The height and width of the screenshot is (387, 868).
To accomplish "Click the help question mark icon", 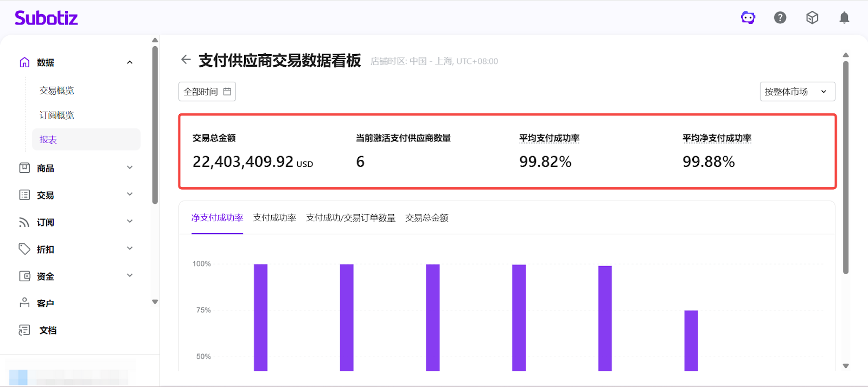I will [x=780, y=18].
